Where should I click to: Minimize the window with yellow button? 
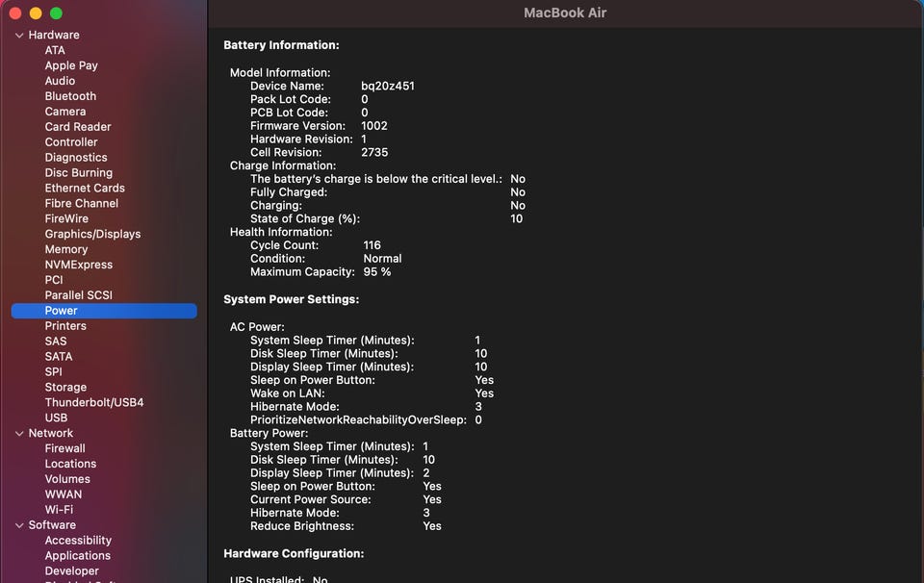coord(36,13)
